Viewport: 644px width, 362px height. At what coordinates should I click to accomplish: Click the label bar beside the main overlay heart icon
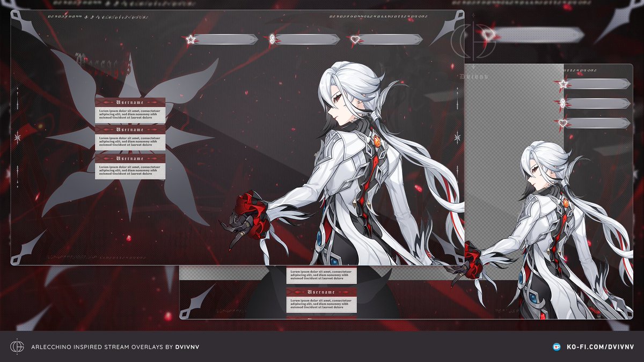pos(390,39)
